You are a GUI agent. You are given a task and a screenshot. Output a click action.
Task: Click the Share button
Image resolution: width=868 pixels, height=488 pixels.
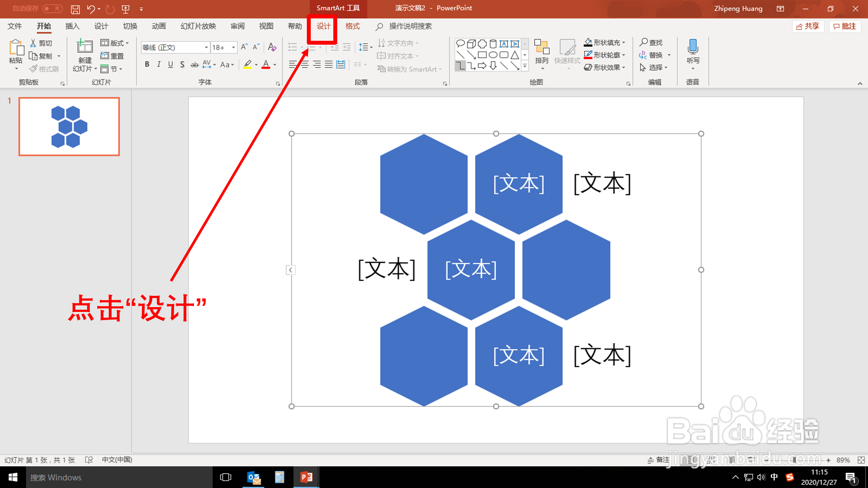(x=808, y=26)
